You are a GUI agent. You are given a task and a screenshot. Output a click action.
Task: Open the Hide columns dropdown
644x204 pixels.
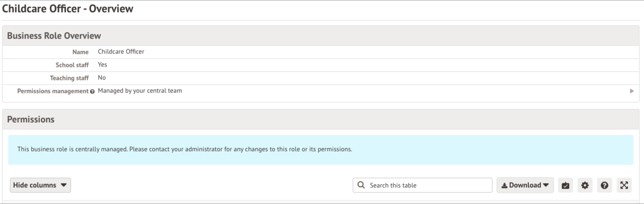point(40,185)
